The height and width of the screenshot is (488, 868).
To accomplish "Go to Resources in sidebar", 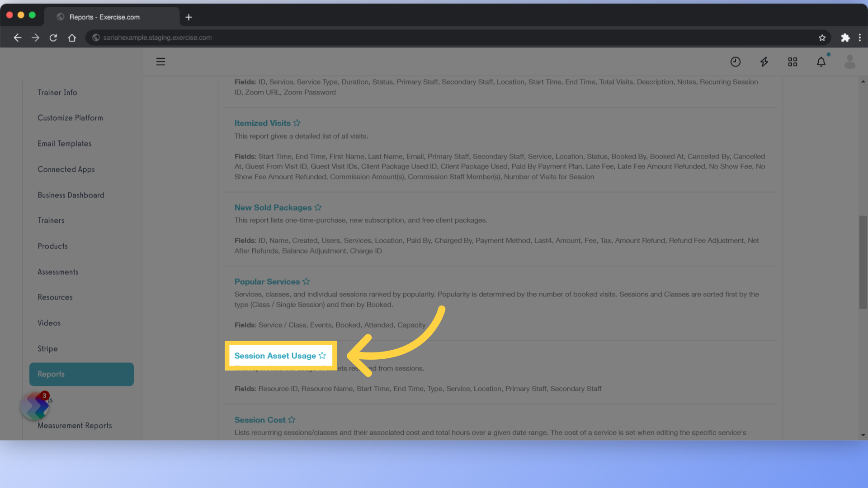I will [55, 297].
